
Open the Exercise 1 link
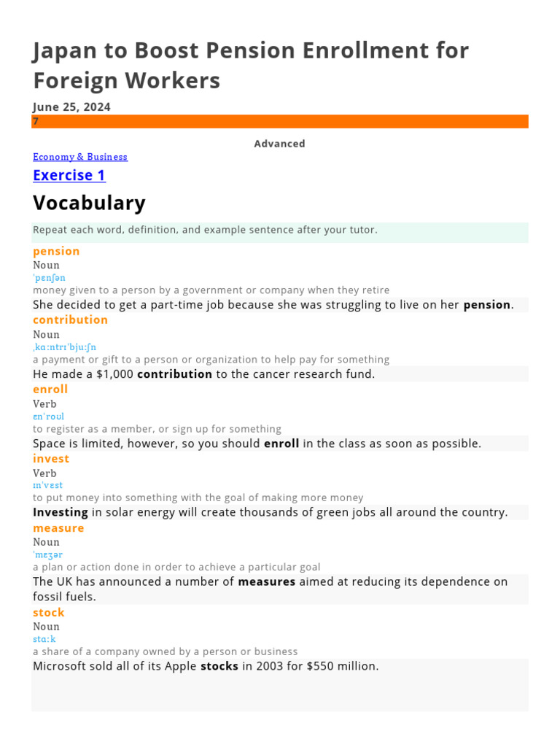(69, 175)
